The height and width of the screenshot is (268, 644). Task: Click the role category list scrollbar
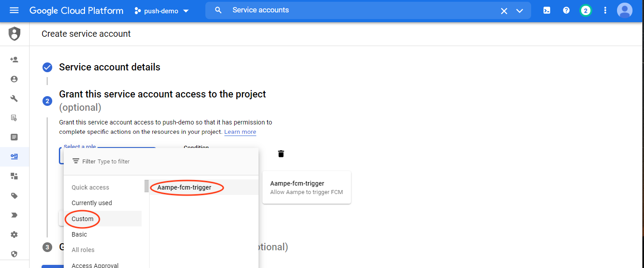(147, 186)
